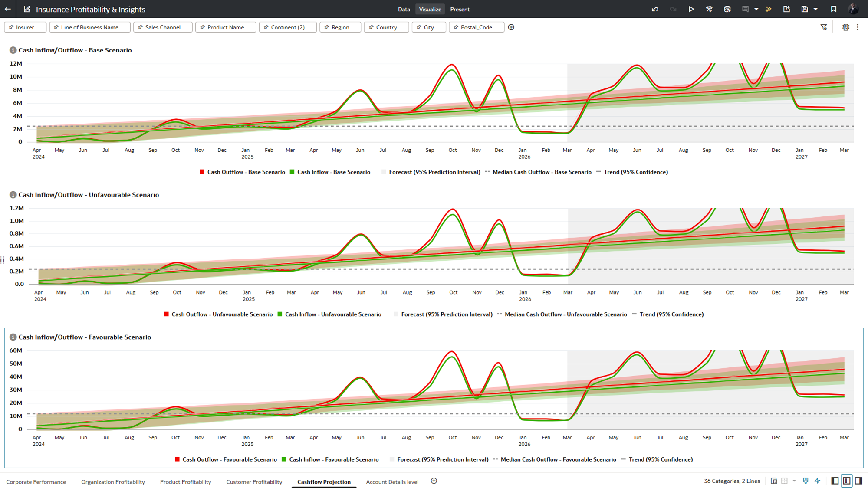Click the bookmark icon in the header
868x488 pixels.
833,9
